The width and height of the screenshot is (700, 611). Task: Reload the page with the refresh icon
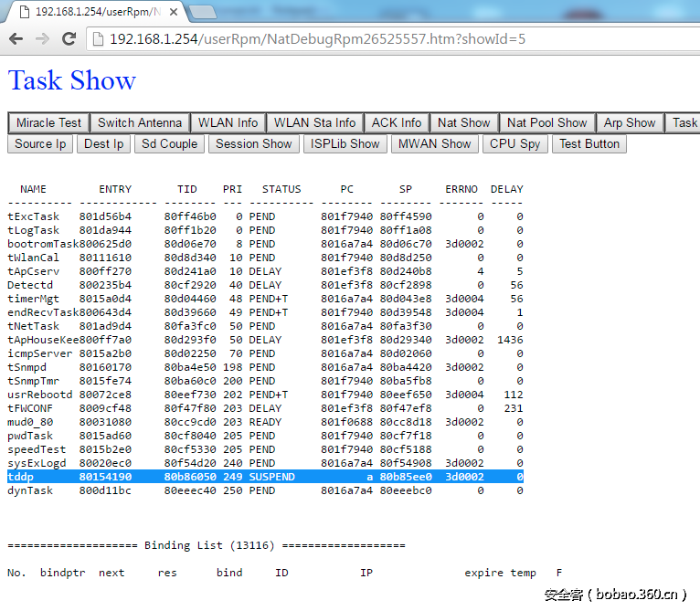[69, 39]
